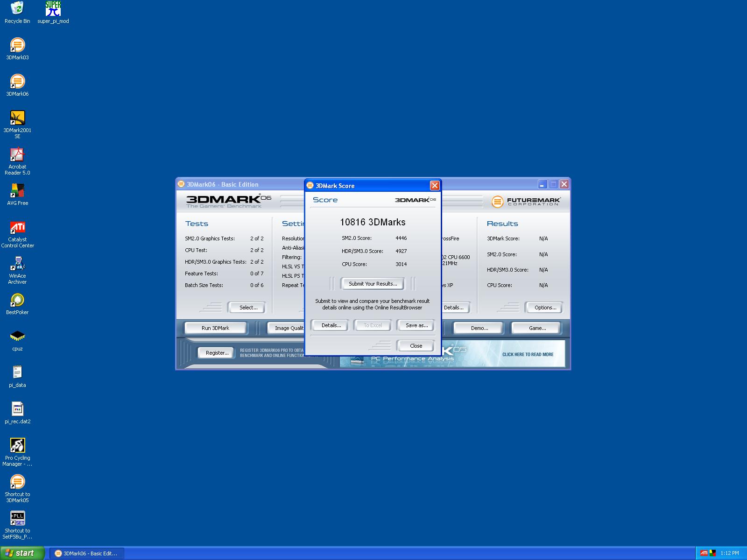The width and height of the screenshot is (747, 560).
Task: Click the SM2.0 Score value 4446
Action: (x=401, y=238)
